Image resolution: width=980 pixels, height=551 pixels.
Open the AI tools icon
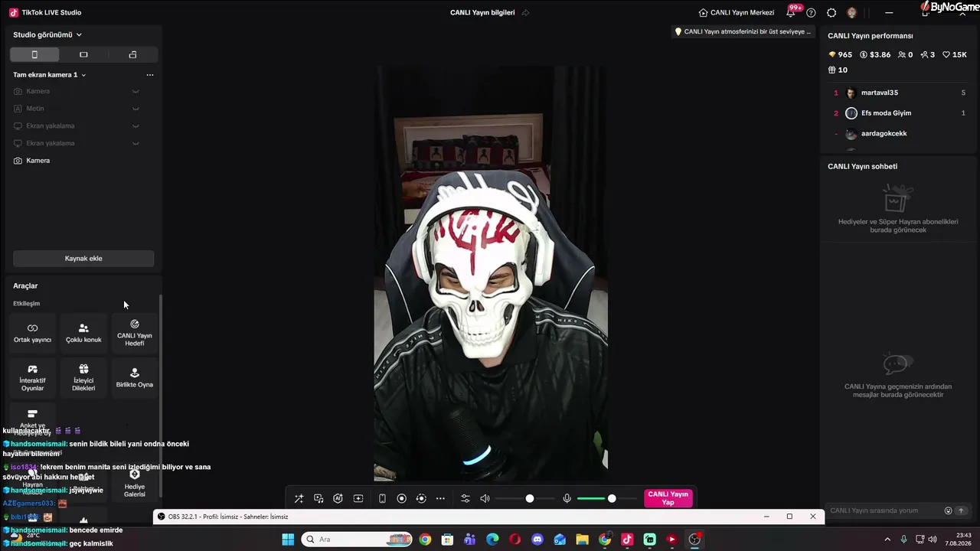click(x=338, y=498)
